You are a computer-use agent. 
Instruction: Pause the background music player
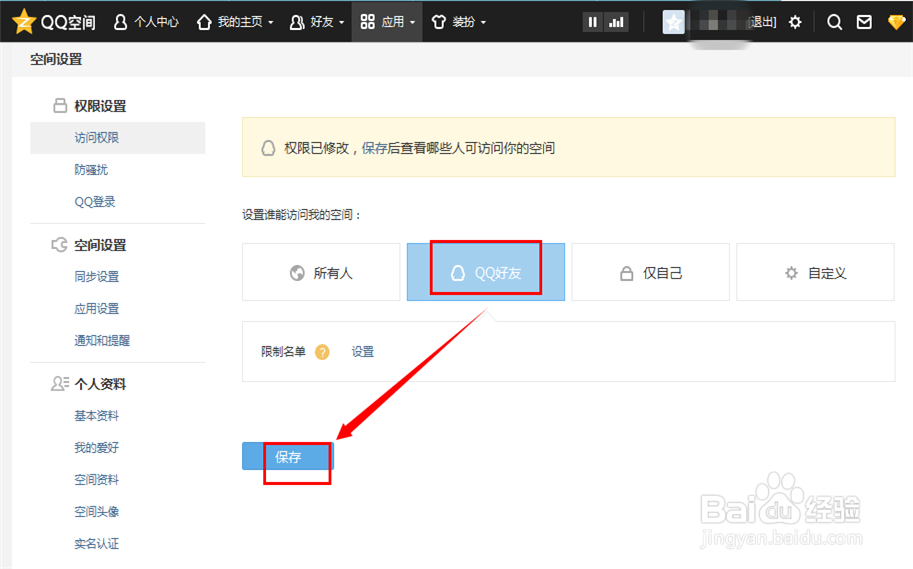click(593, 22)
